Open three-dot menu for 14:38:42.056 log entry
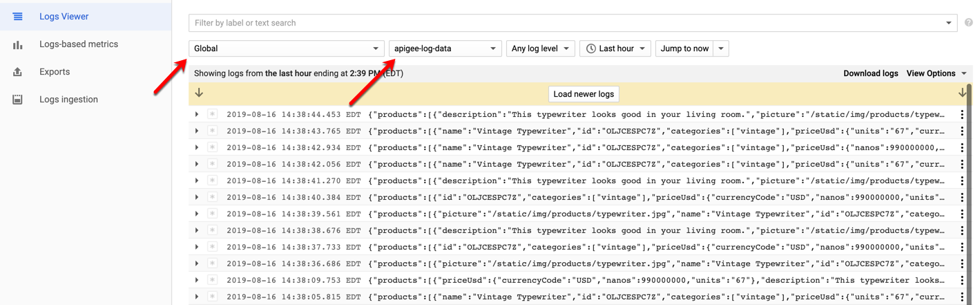 [962, 164]
